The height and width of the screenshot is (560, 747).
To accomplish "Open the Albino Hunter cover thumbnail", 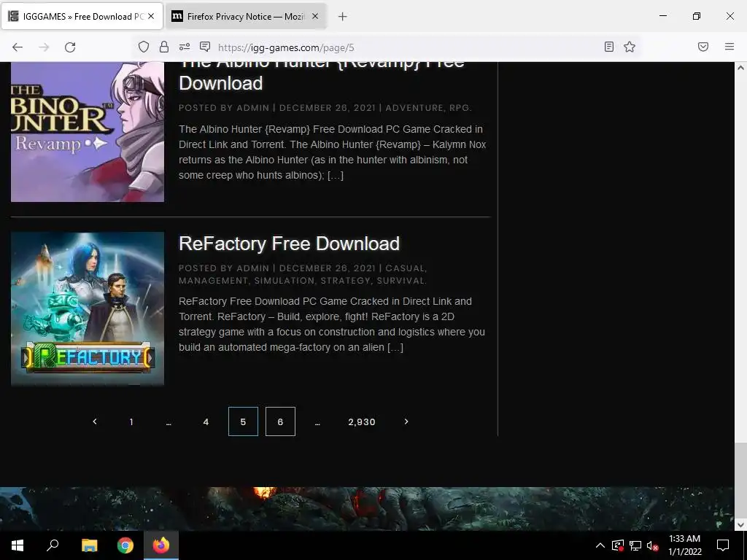I will pyautogui.click(x=88, y=132).
